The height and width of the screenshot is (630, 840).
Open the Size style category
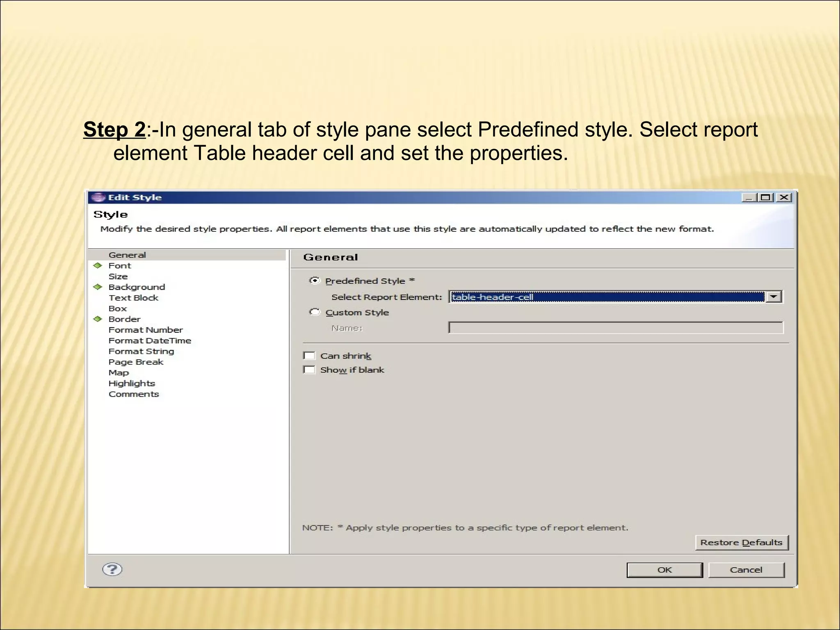click(118, 276)
